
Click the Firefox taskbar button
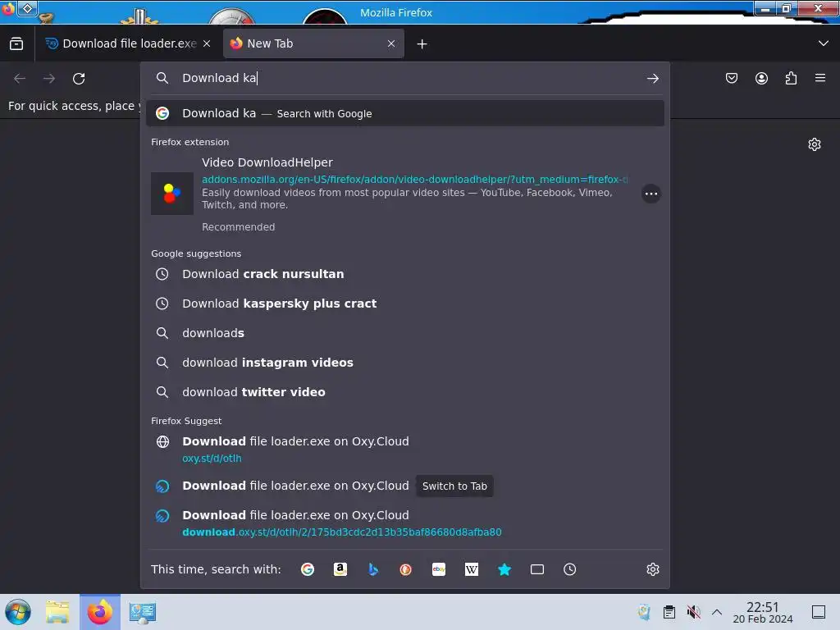coord(100,612)
